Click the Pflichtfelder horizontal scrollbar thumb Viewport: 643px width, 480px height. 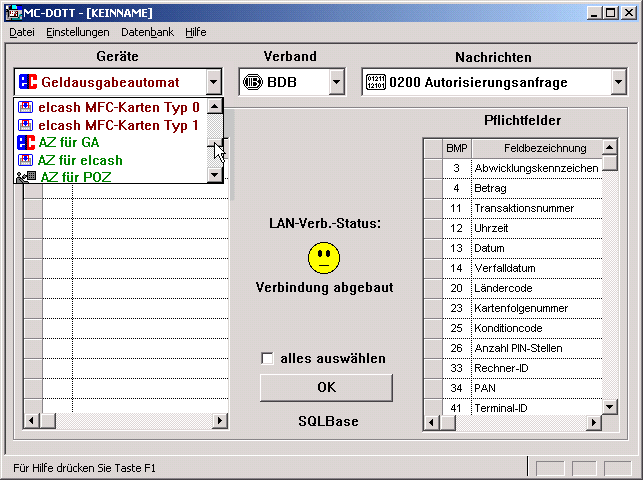click(447, 422)
